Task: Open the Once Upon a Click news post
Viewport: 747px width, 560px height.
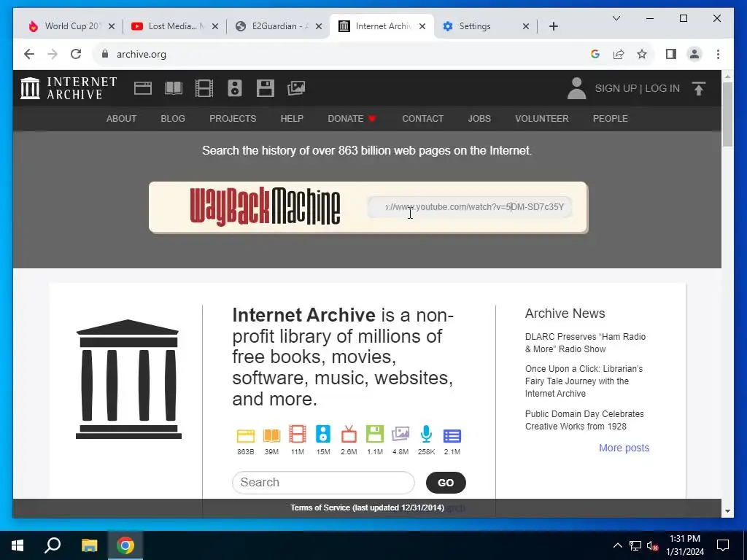Action: click(x=584, y=381)
